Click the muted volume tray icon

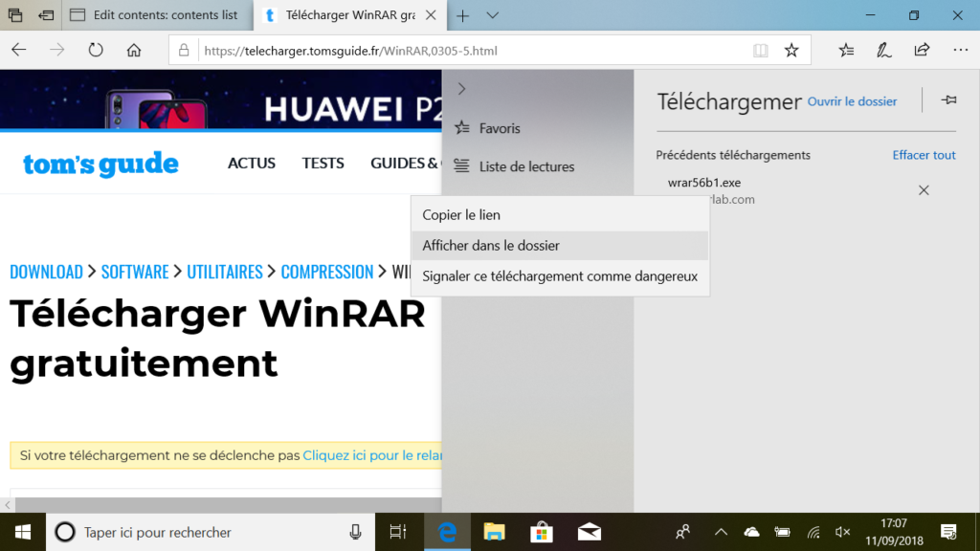point(842,532)
